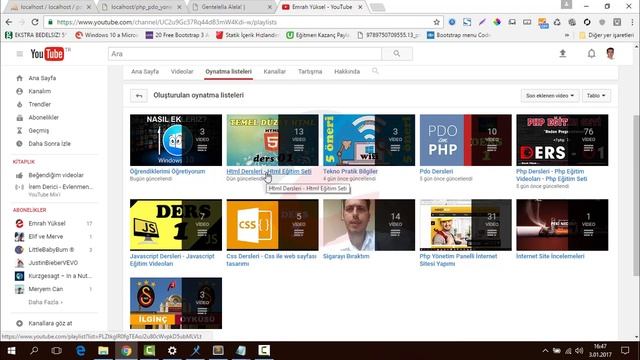Switch to the Tartışma tab
This screenshot has height=360, width=640.
click(310, 71)
